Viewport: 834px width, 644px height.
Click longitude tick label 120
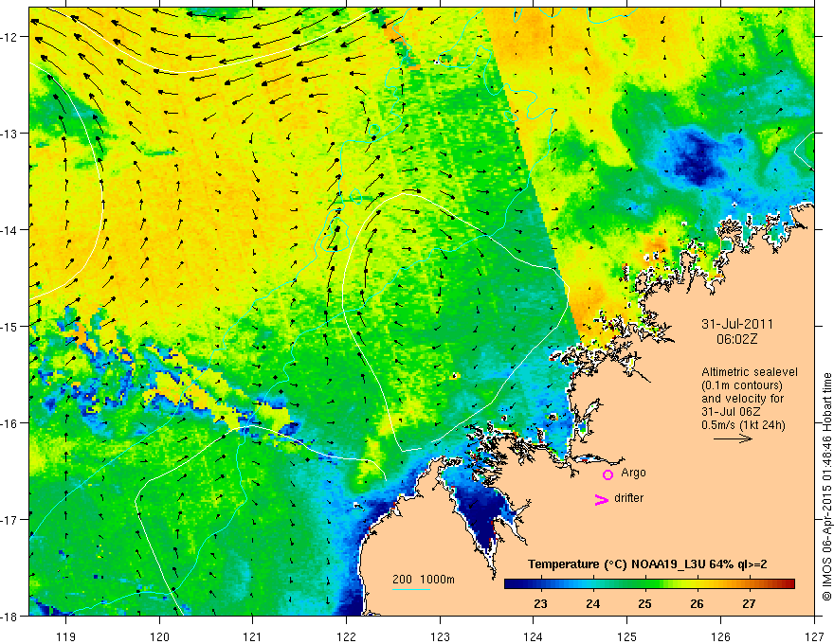coord(159,636)
